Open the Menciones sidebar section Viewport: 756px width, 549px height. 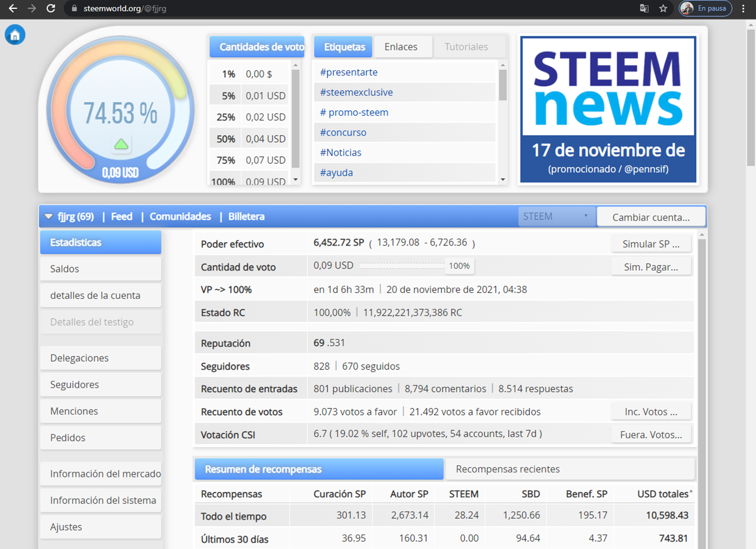coord(100,411)
